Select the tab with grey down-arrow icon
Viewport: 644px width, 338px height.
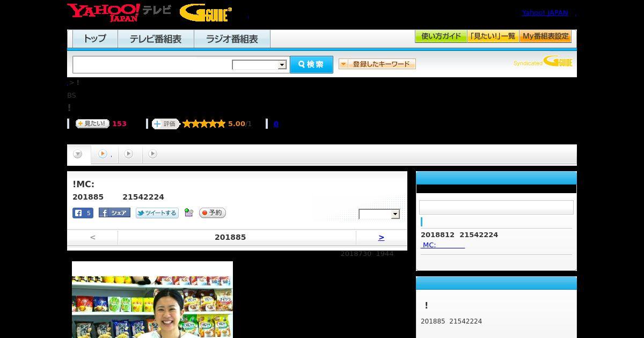tap(78, 154)
